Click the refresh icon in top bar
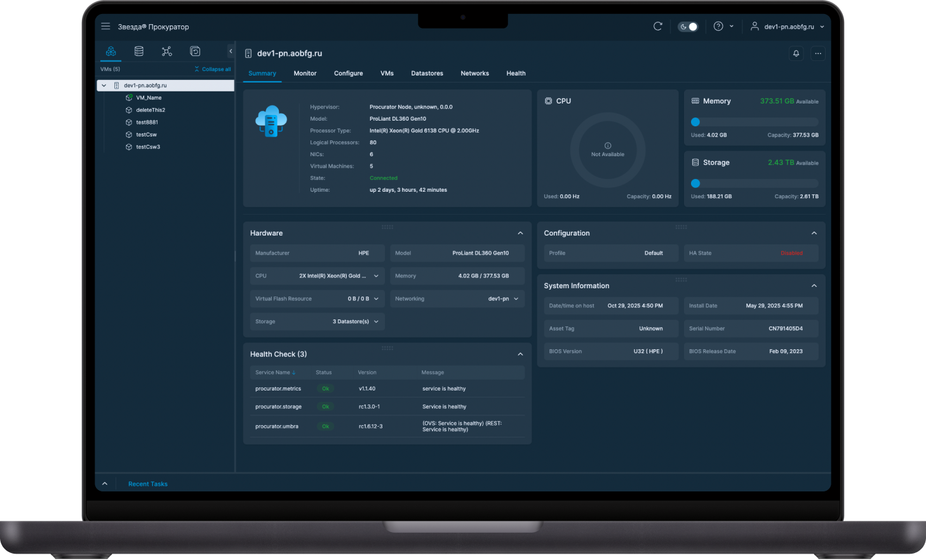Image resolution: width=926 pixels, height=560 pixels. coord(657,26)
